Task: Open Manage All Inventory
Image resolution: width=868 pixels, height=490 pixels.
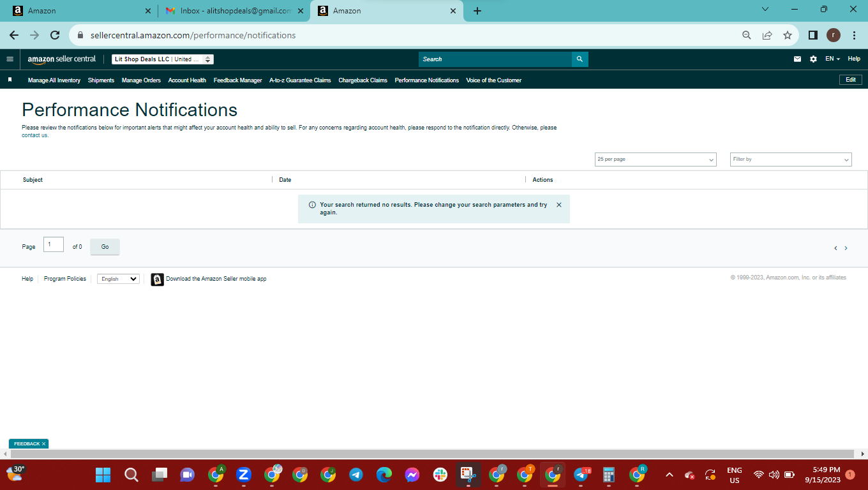Action: [x=54, y=80]
